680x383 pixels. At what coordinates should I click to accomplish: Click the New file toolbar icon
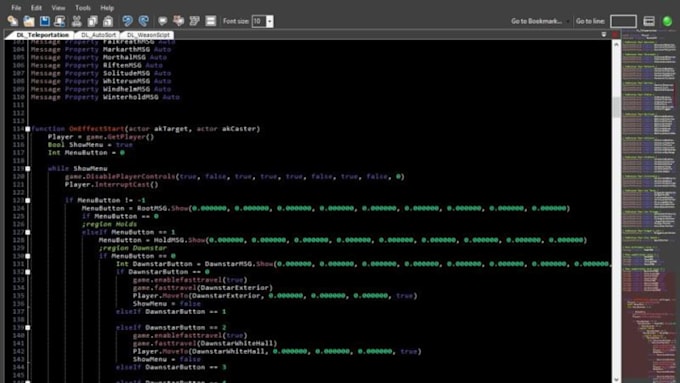pyautogui.click(x=13, y=21)
